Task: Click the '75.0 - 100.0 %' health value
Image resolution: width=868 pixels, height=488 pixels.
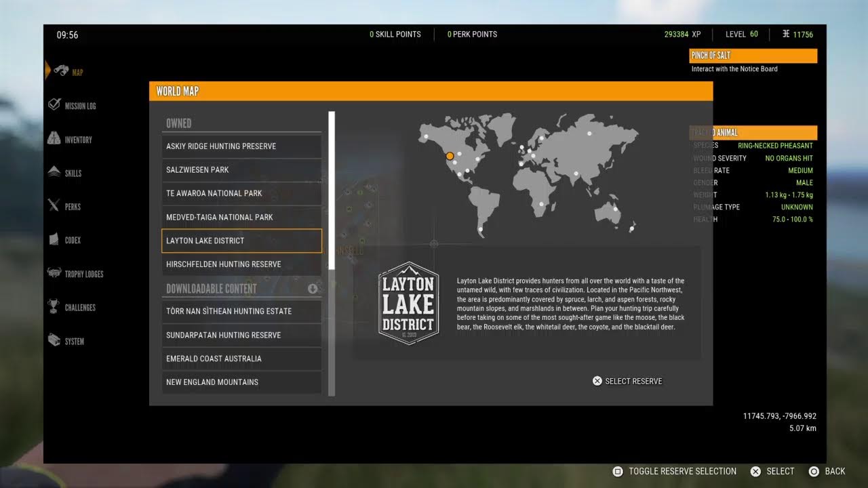Action: tap(792, 219)
